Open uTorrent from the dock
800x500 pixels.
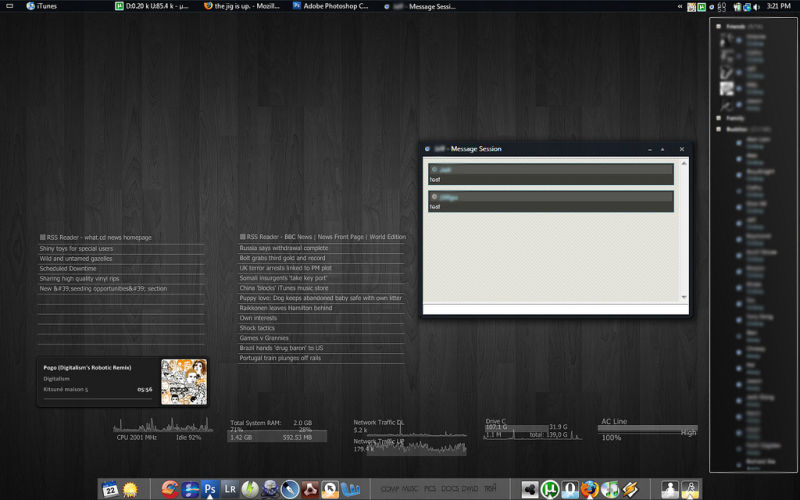tap(550, 489)
